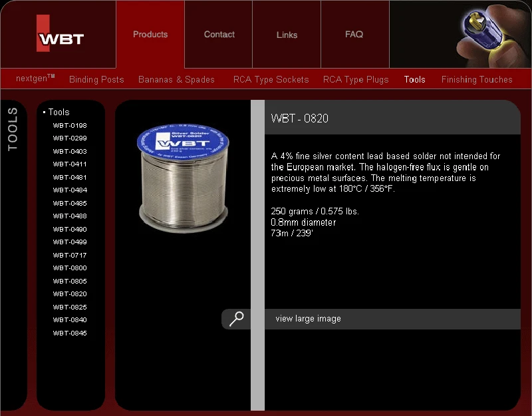Open product WBT-0800
The height and width of the screenshot is (416, 532).
tap(70, 268)
